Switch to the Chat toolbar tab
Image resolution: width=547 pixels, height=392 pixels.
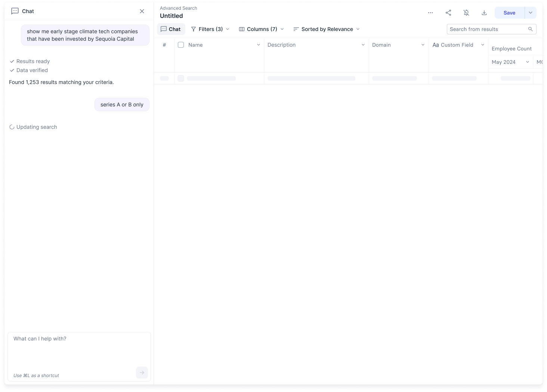[171, 29]
